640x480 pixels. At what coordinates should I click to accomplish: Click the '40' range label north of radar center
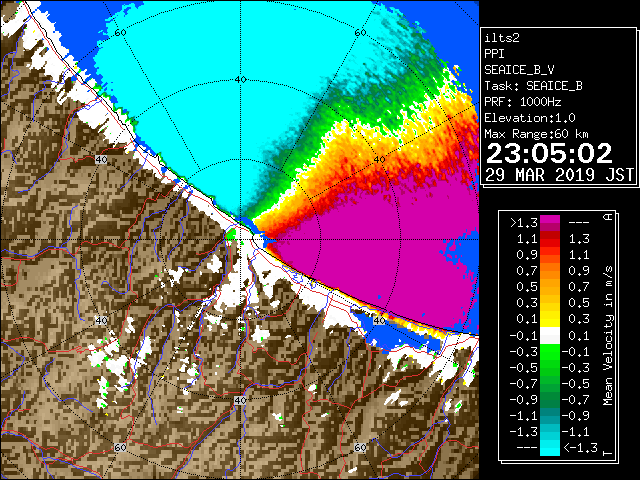click(x=240, y=80)
